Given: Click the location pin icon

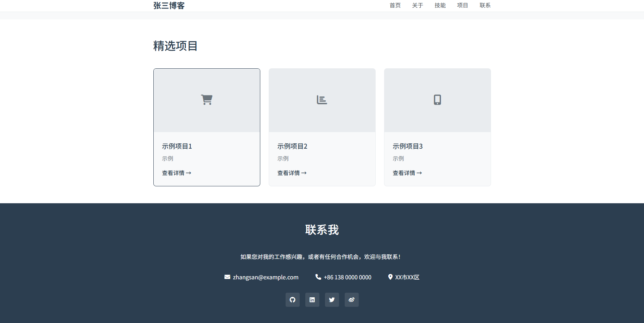Looking at the screenshot, I should 390,277.
